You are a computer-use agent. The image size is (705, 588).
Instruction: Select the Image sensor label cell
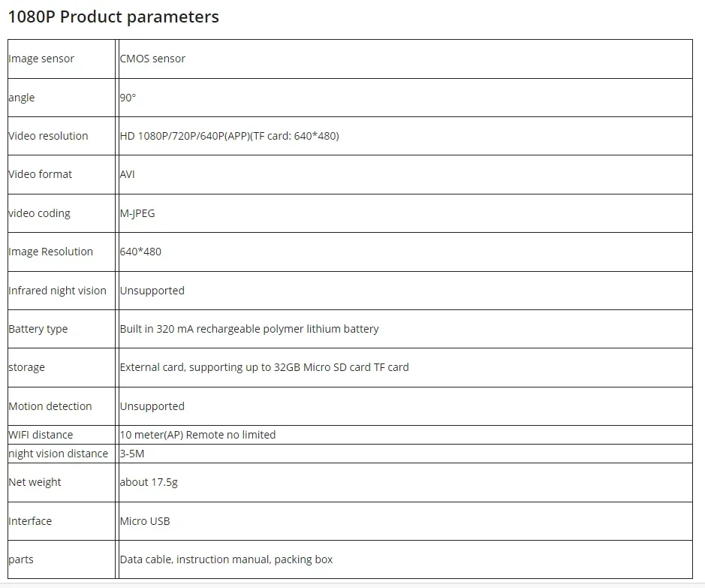point(62,59)
